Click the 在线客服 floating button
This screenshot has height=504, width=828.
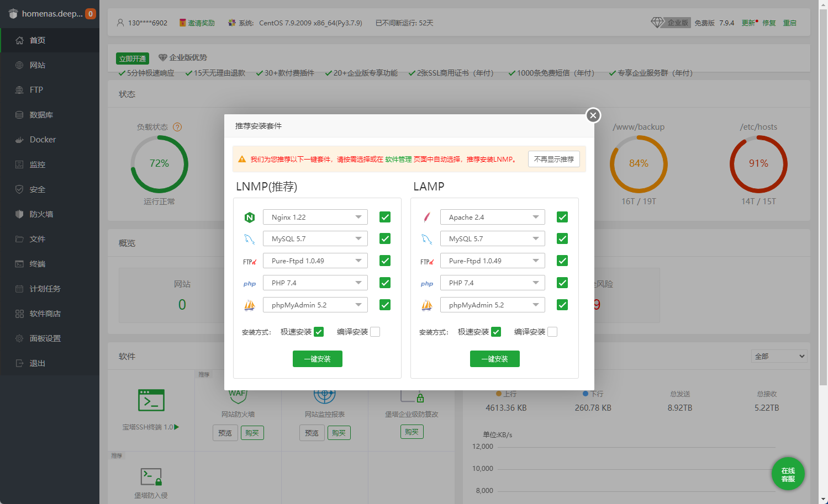pos(788,474)
